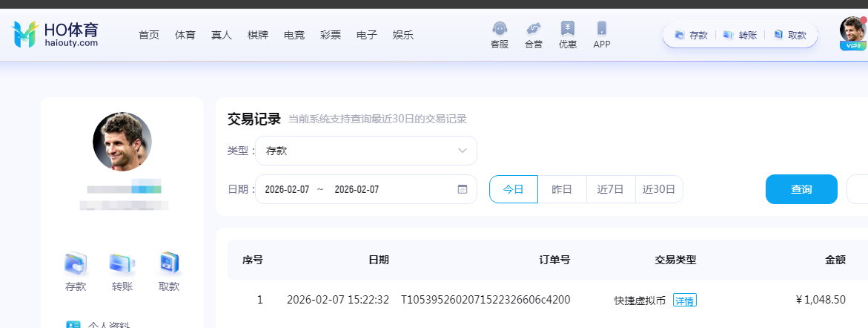
Task: Open the 真人 menu item
Action: click(222, 35)
